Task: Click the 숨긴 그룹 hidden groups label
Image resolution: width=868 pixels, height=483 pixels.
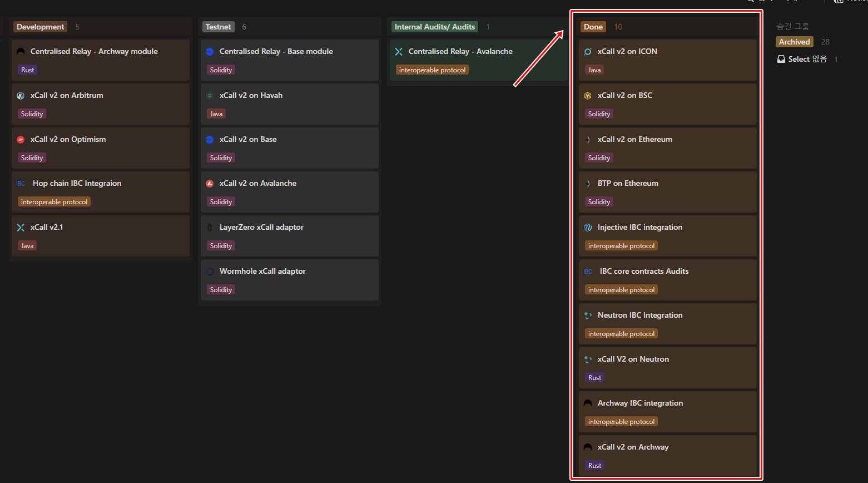Action: click(x=792, y=27)
